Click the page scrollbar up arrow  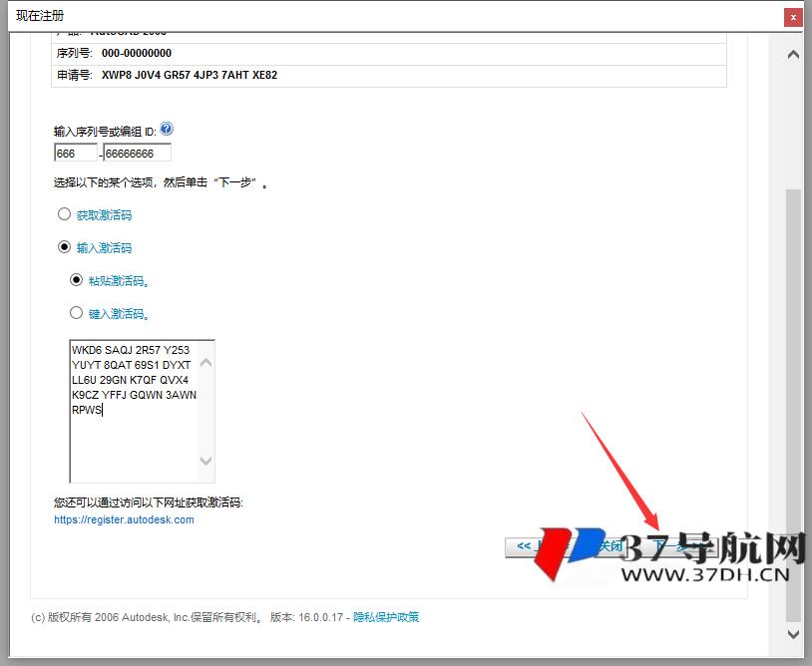tap(793, 55)
